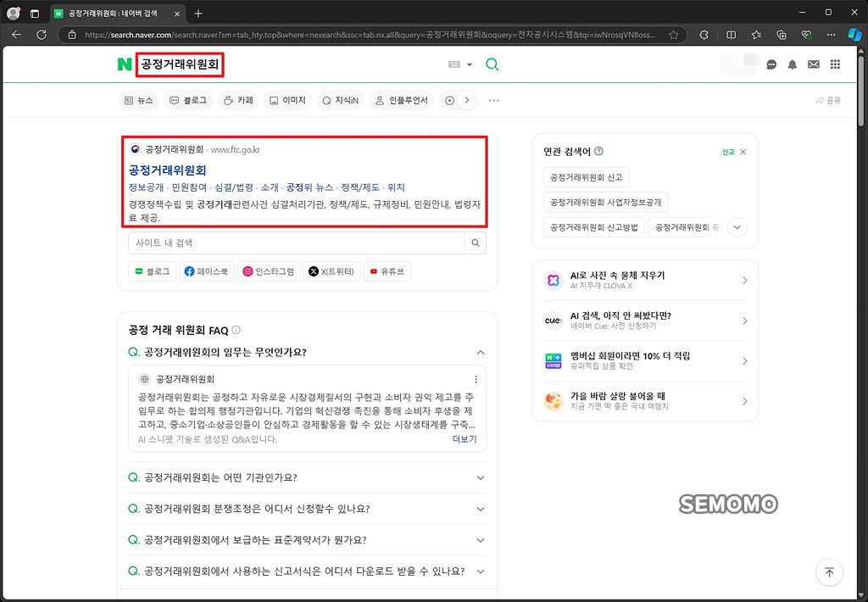Close the related searches panel with X

click(x=743, y=152)
